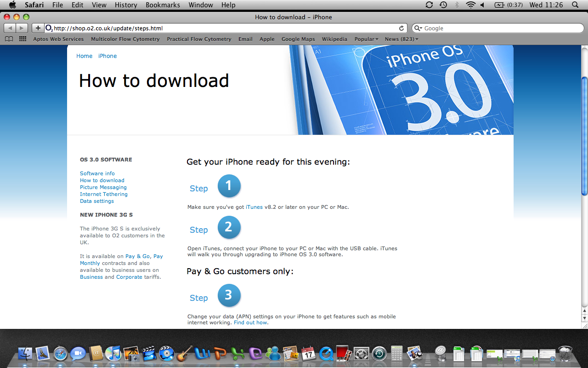Image resolution: width=588 pixels, height=368 pixels.
Task: Launch iTunes from the dock
Action: (113, 354)
